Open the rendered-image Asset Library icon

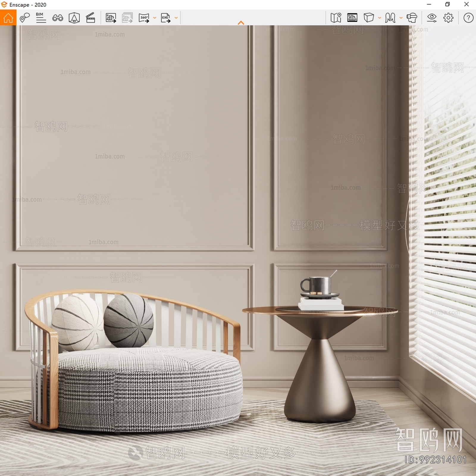352,18
